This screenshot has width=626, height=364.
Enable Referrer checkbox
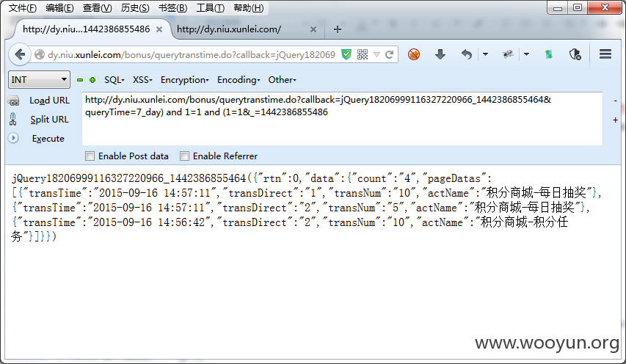point(184,156)
